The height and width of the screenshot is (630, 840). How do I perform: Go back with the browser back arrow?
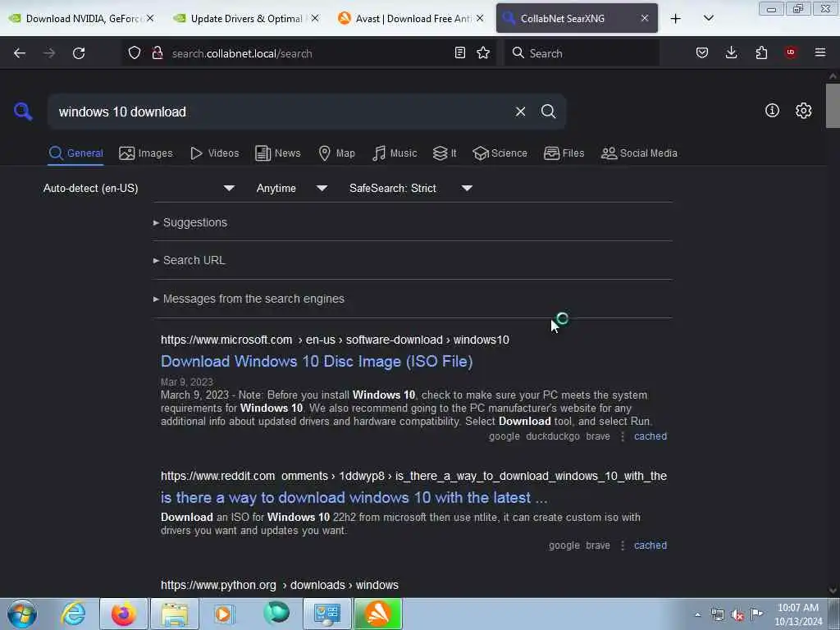pos(20,53)
